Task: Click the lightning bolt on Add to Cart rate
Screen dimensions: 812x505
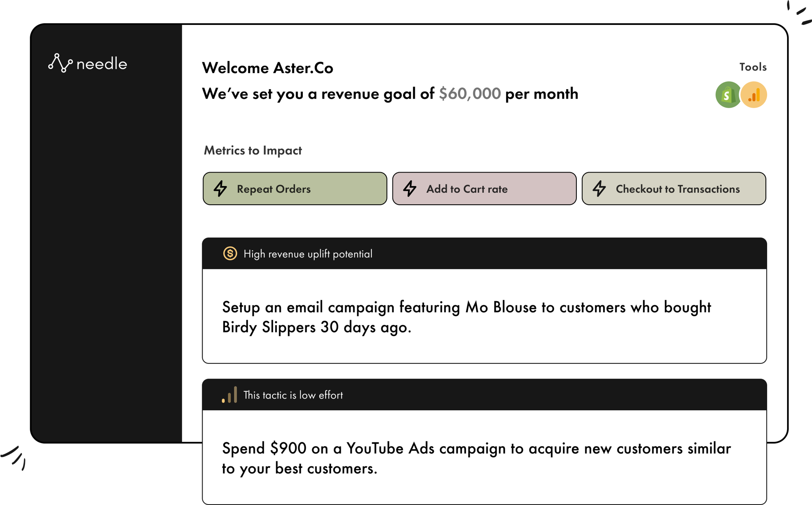Action: [x=410, y=189]
